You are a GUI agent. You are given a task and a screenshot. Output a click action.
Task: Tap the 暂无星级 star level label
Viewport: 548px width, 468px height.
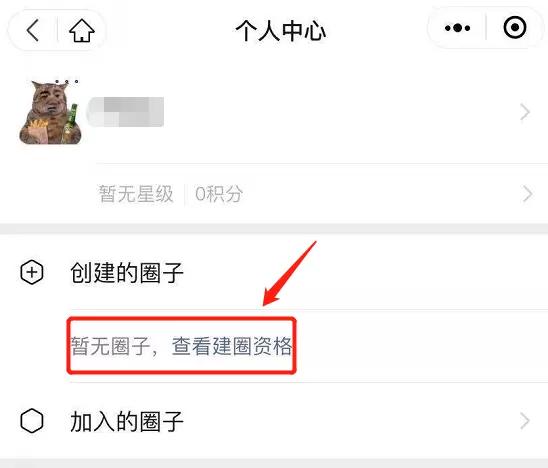[136, 194]
